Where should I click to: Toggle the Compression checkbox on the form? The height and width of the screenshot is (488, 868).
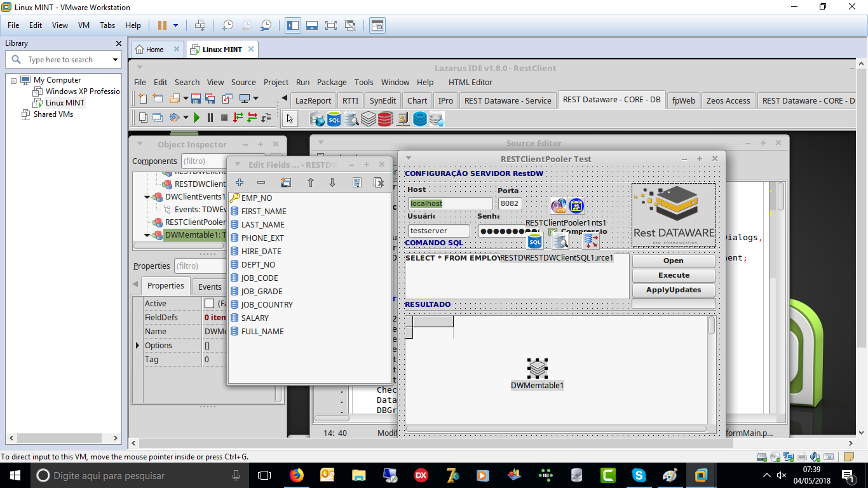pyautogui.click(x=552, y=232)
